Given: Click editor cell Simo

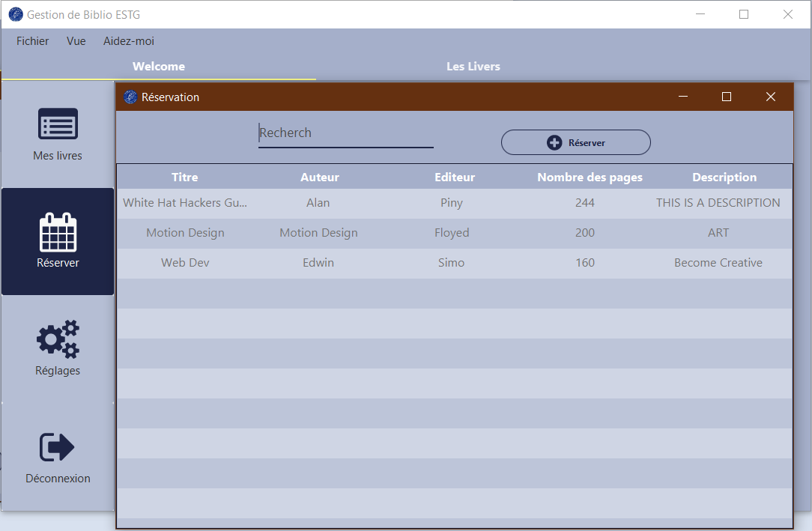Looking at the screenshot, I should tap(452, 263).
